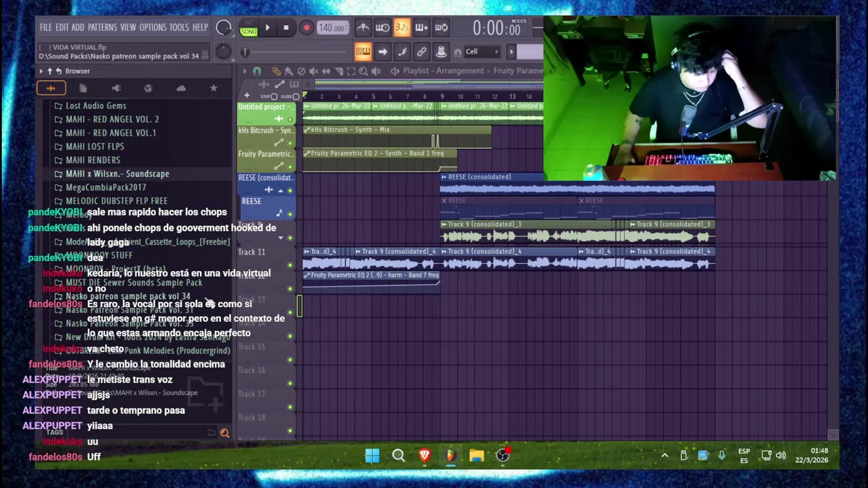
Task: Open File Explorer from the taskbar
Action: [477, 455]
